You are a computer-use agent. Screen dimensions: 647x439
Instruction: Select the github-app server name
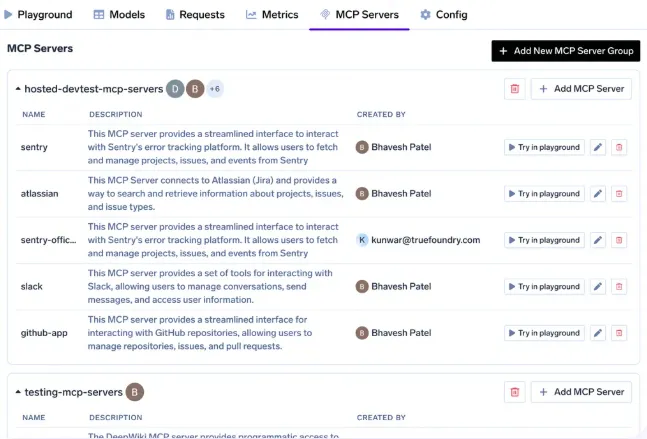click(44, 333)
